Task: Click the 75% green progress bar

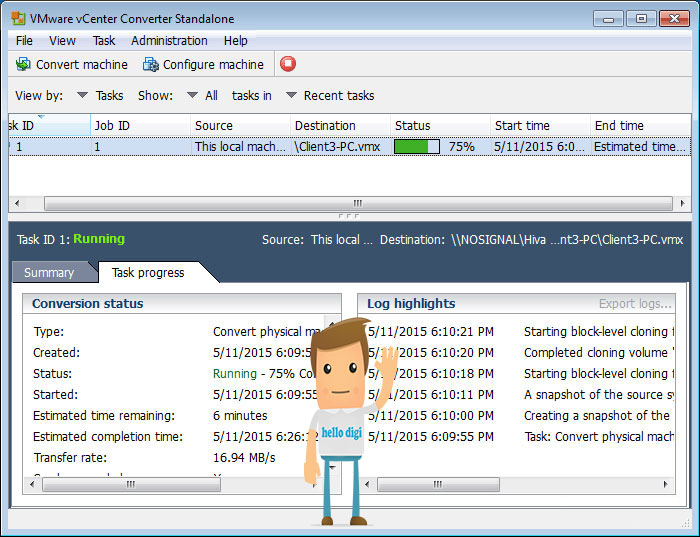Action: click(x=417, y=146)
